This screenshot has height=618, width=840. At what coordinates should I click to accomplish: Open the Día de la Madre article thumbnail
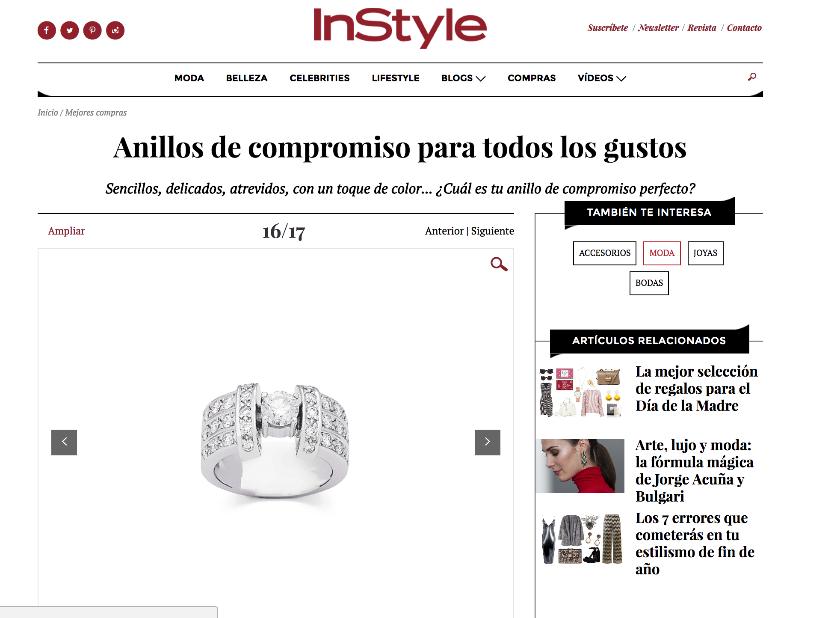pyautogui.click(x=580, y=392)
